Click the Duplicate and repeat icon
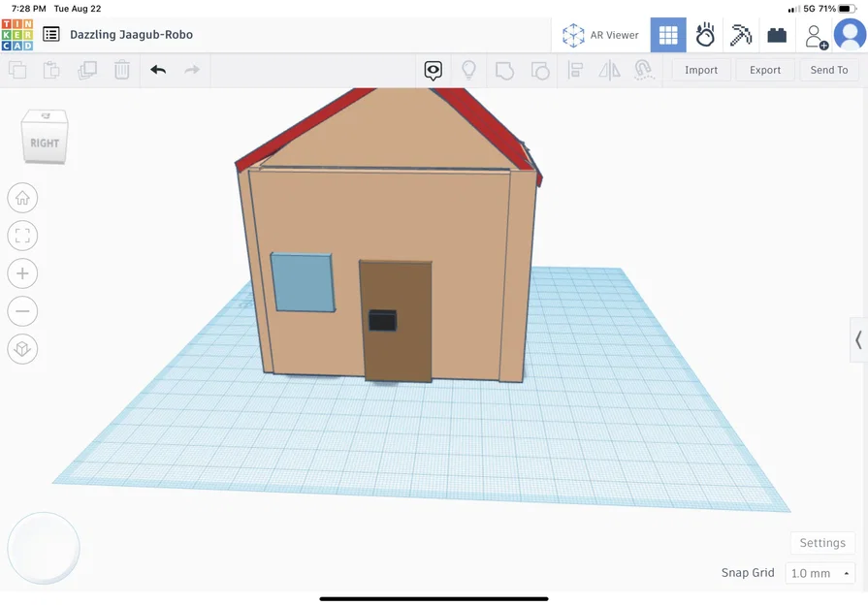The image size is (868, 606). 87,70
